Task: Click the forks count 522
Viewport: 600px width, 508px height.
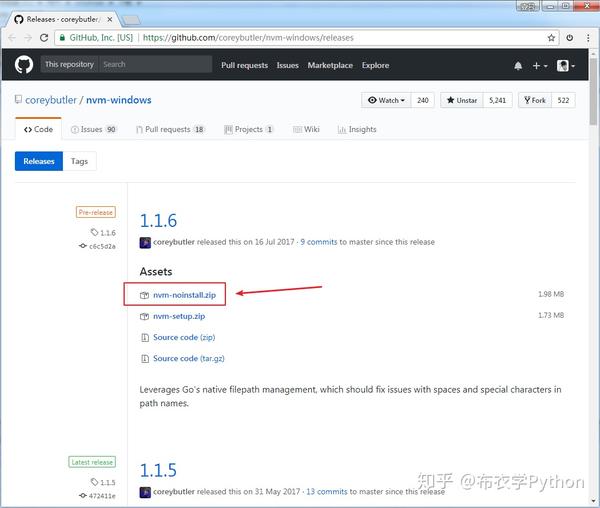Action: (563, 100)
